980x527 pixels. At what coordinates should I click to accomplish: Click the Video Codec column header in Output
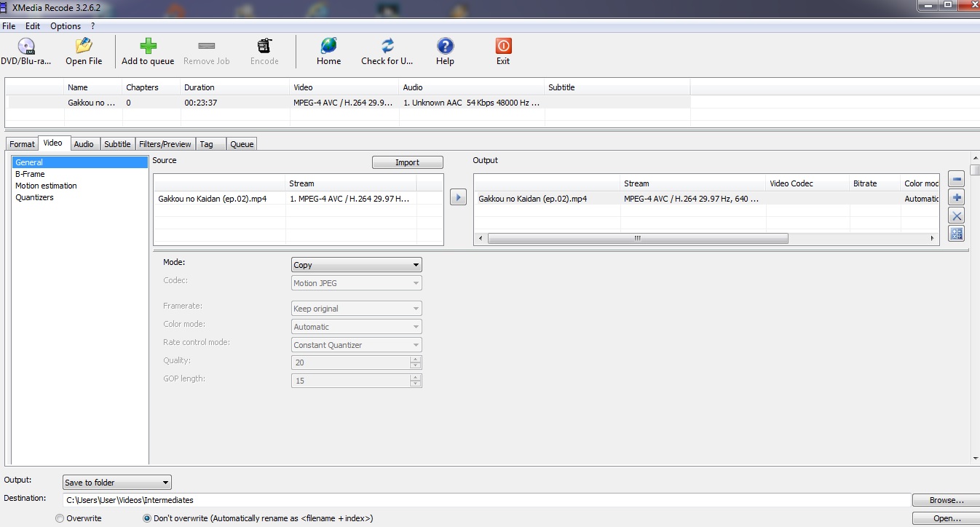807,183
